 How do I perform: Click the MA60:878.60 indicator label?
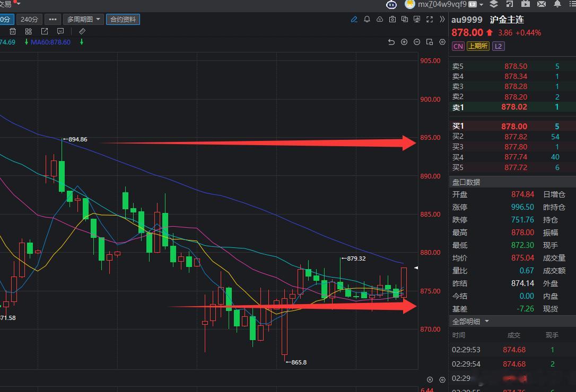(50, 42)
